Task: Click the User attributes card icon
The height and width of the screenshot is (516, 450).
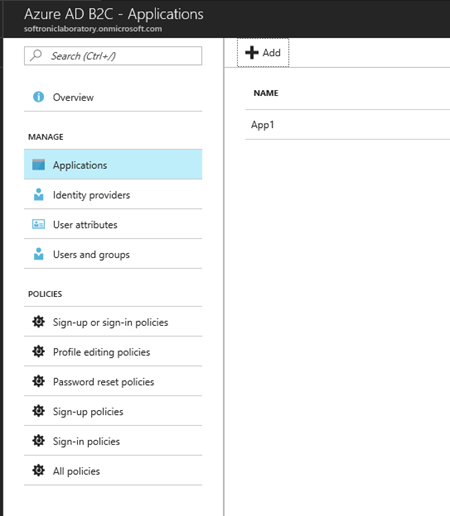Action: (38, 224)
